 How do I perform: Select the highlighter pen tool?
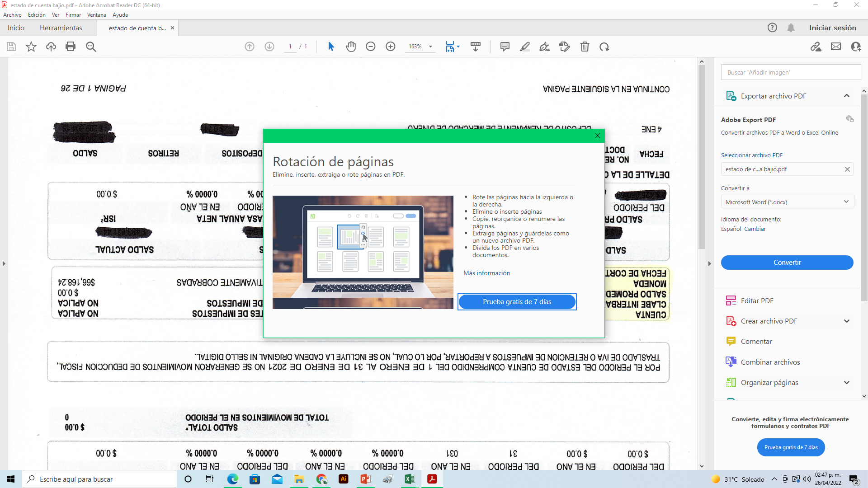pyautogui.click(x=525, y=47)
